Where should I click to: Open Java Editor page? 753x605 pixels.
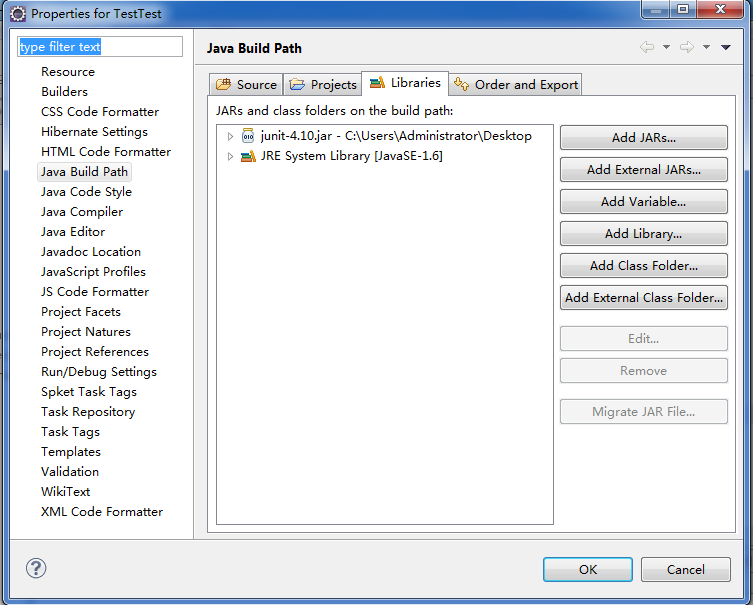pyautogui.click(x=73, y=232)
